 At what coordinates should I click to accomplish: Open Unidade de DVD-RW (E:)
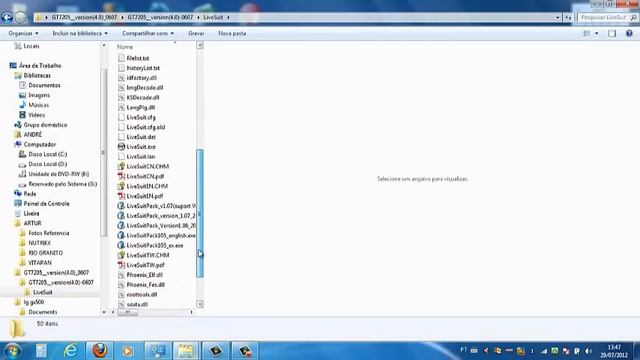(x=58, y=174)
